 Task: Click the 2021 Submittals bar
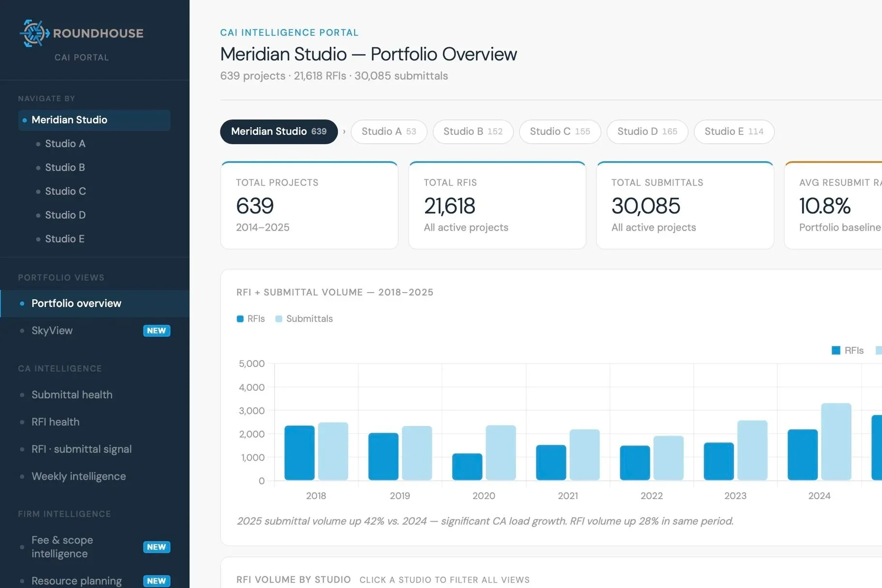click(585, 455)
